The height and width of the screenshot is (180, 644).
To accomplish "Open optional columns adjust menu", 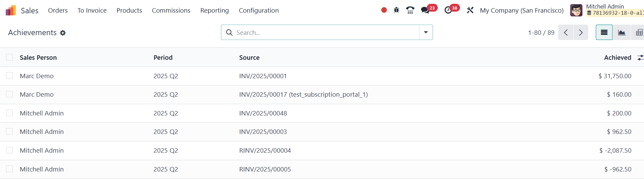I will [640, 58].
